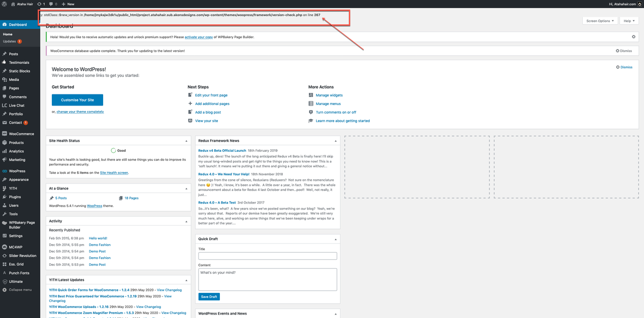Open the Static Blocks sidebar icon
Viewport: 644px width, 318px height.
coord(5,71)
